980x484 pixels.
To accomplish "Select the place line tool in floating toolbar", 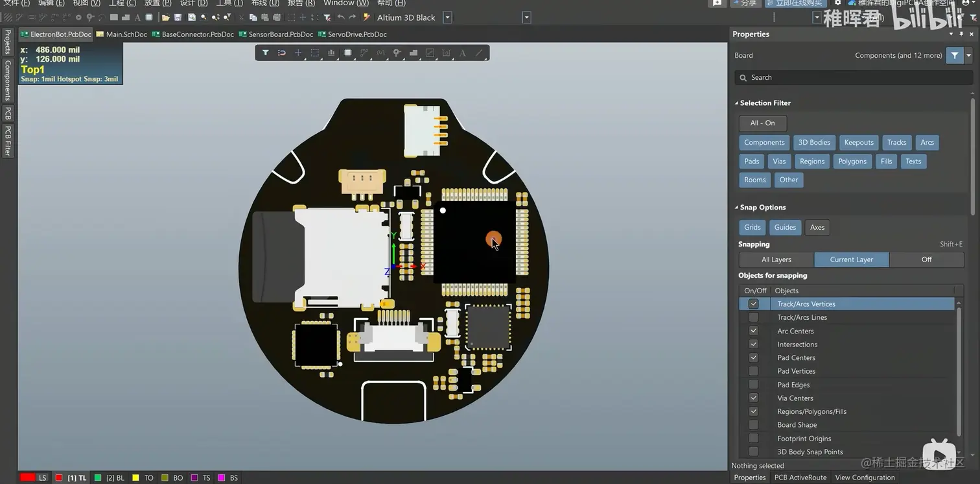I will [480, 53].
